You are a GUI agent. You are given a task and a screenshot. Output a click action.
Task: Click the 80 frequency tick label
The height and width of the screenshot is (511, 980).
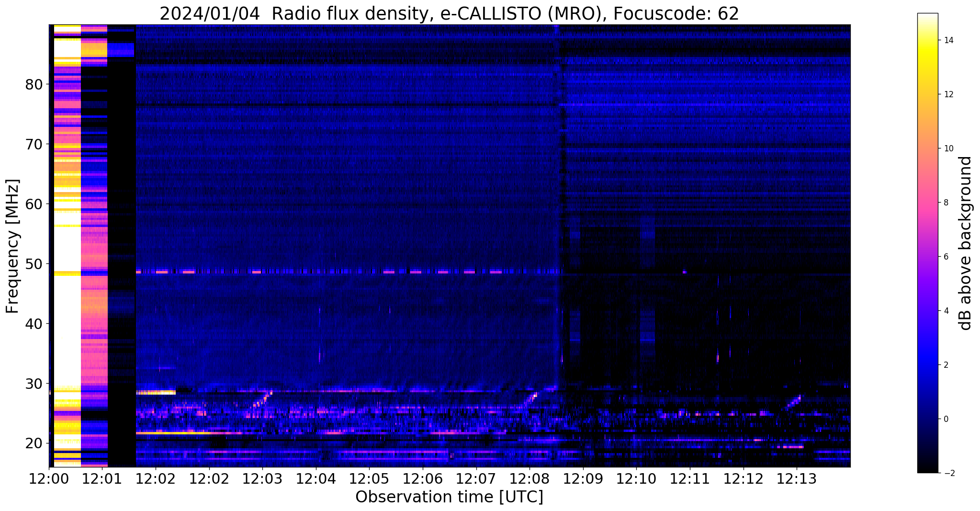tap(34, 84)
